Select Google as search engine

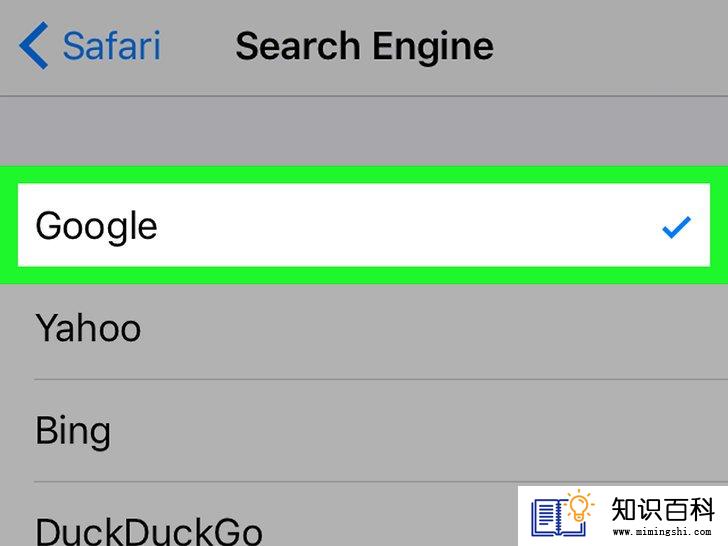coord(364,225)
